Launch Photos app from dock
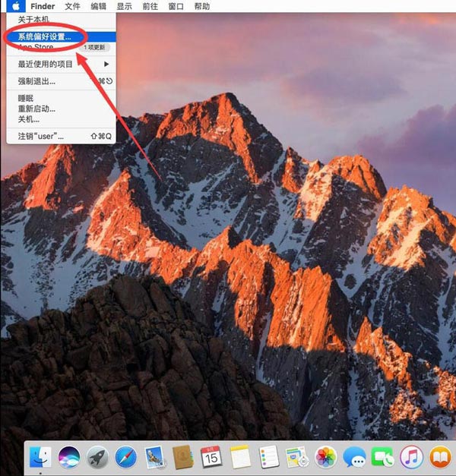 325,456
